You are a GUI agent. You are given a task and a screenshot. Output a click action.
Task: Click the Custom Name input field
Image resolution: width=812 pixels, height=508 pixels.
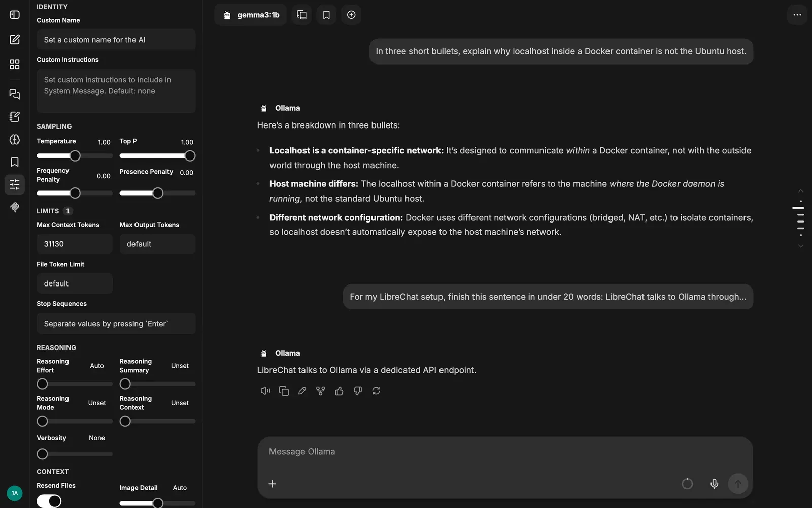(x=116, y=40)
